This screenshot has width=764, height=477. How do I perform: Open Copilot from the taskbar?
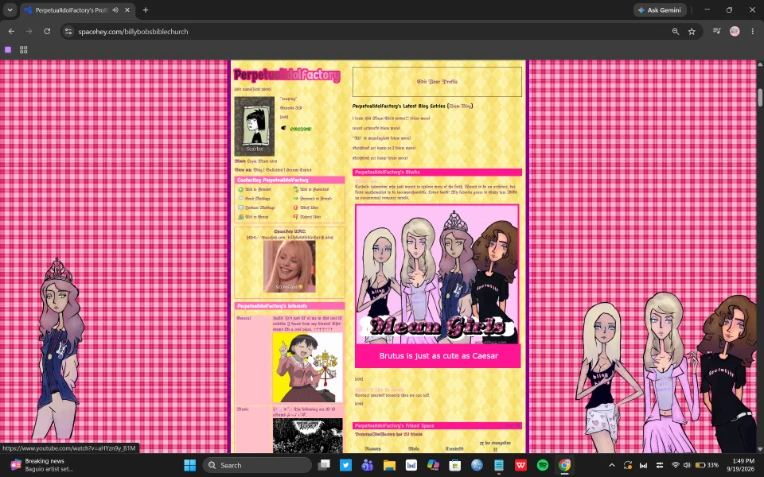tap(433, 465)
